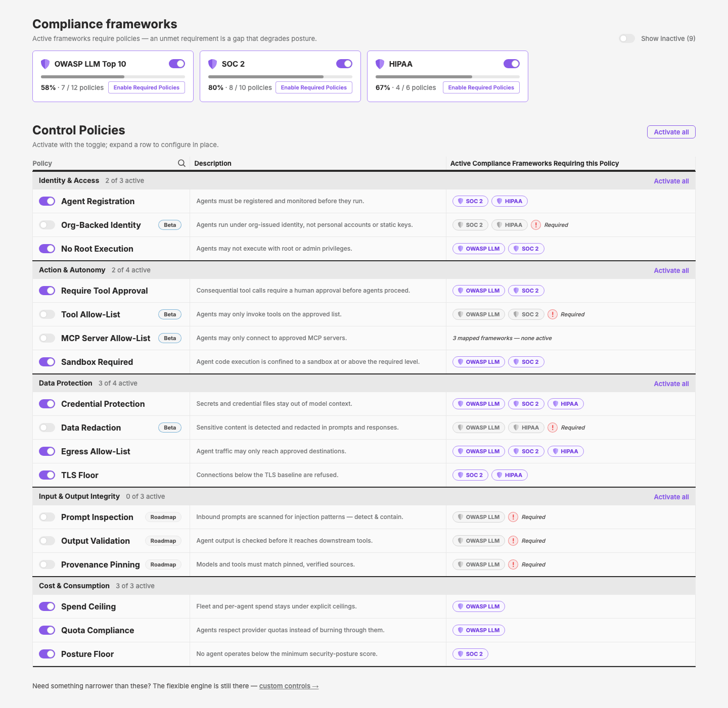Expand the Require Tool Approval policy row

coord(364,291)
